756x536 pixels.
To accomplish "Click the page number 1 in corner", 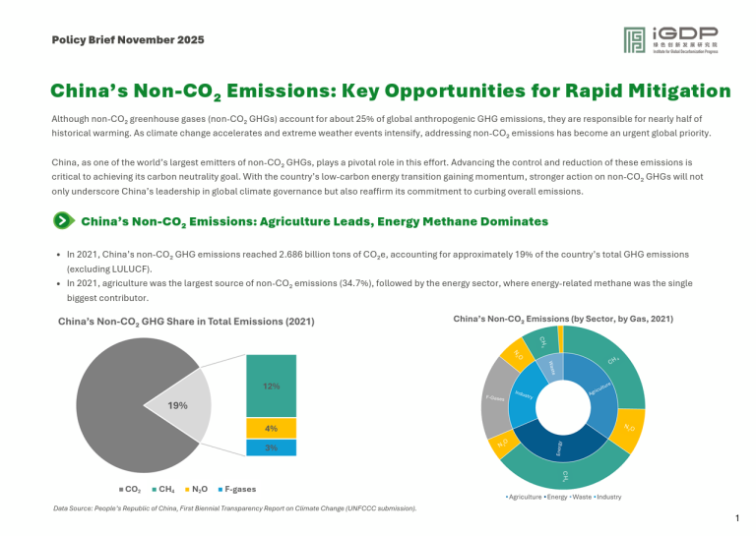I will (737, 518).
